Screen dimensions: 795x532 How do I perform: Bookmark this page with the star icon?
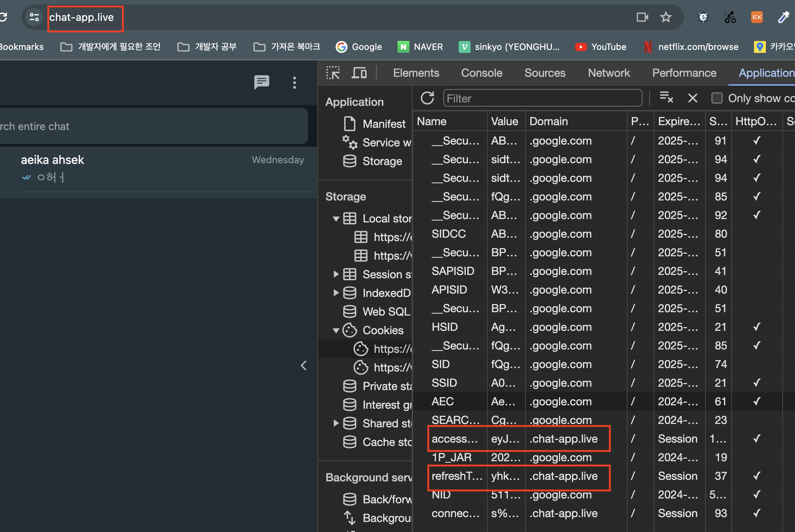[x=666, y=17]
